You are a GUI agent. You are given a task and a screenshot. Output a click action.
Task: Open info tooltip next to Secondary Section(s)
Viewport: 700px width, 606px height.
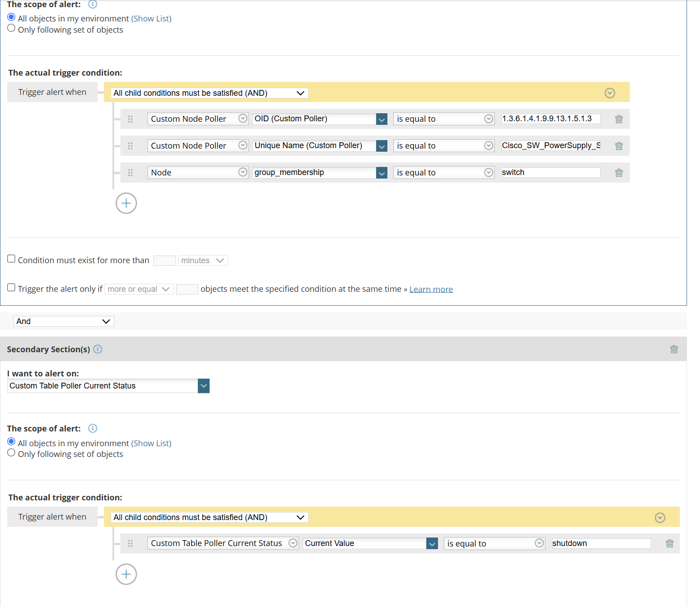click(x=98, y=349)
